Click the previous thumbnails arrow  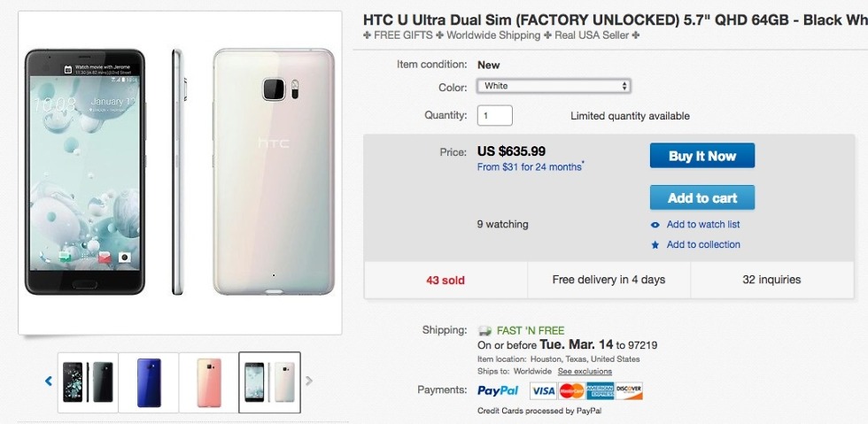[49, 382]
